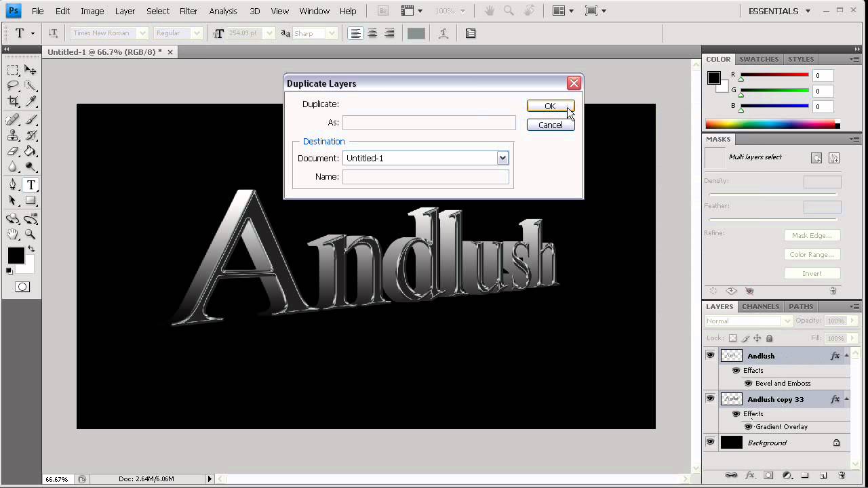Open the Document dropdown in dialog
The image size is (868, 488).
502,158
